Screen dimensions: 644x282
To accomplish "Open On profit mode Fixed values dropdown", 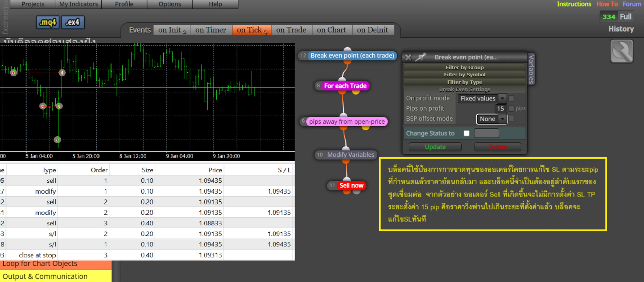I will (x=482, y=98).
